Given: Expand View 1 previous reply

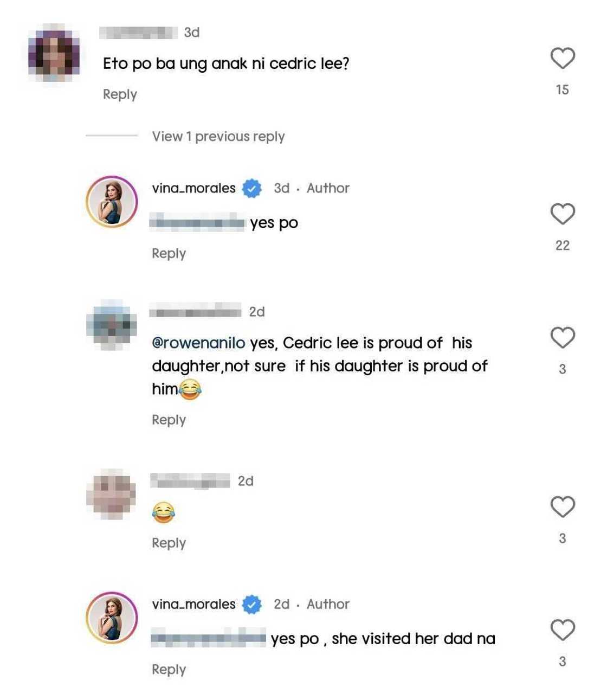Looking at the screenshot, I should [218, 137].
